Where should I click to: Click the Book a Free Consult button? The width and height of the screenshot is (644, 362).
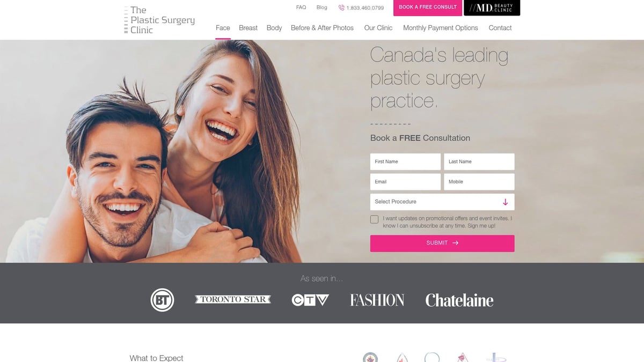pos(428,8)
